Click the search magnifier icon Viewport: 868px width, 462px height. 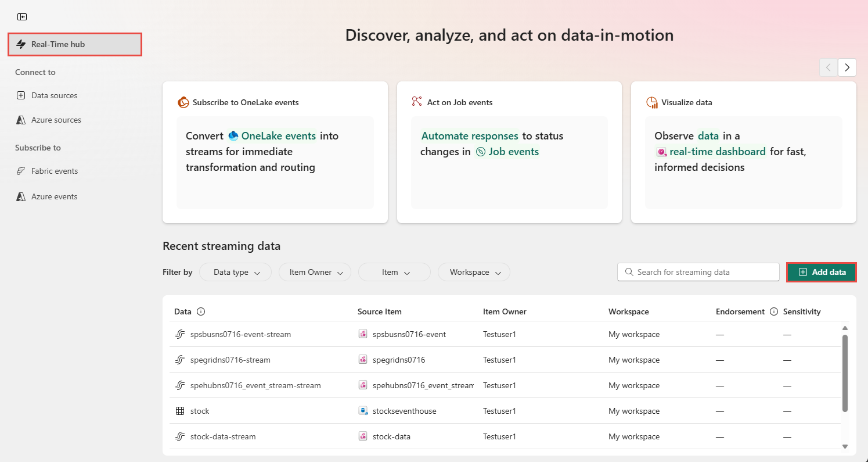click(x=629, y=272)
